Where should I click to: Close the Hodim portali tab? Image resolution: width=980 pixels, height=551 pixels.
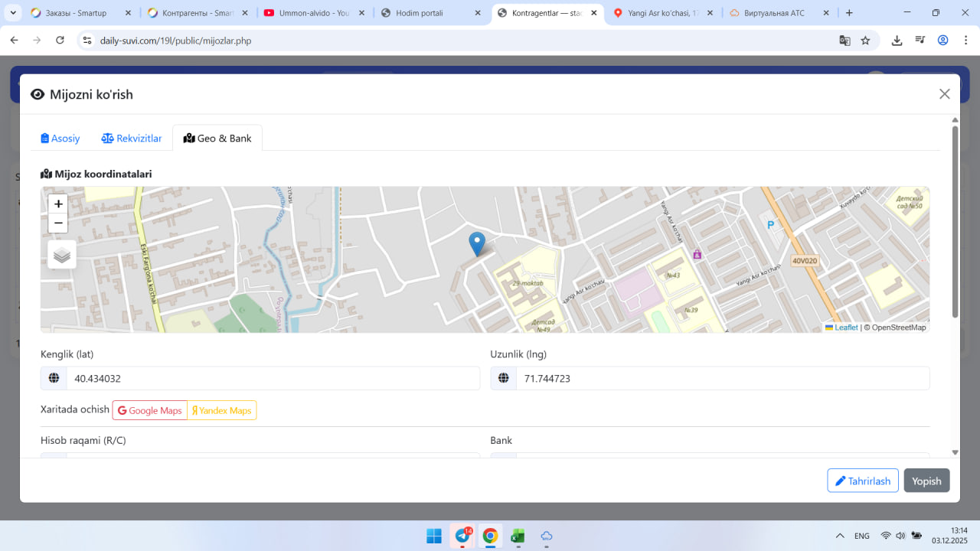coord(477,13)
